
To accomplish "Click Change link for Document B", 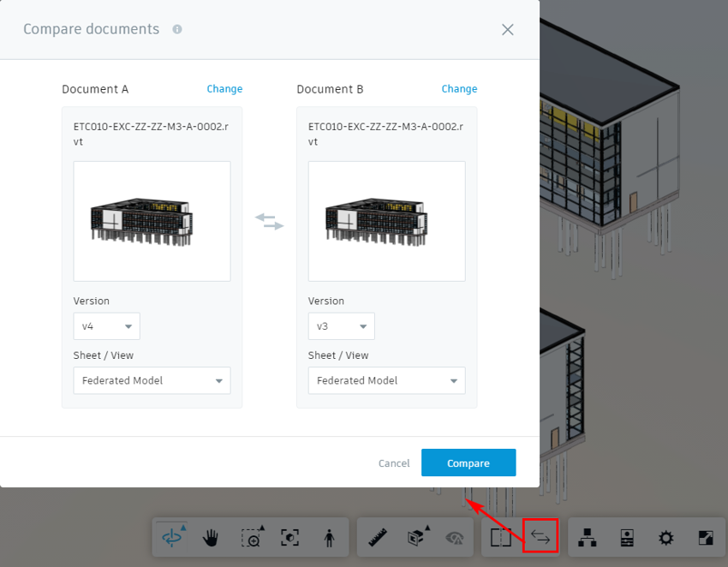I will [x=459, y=89].
